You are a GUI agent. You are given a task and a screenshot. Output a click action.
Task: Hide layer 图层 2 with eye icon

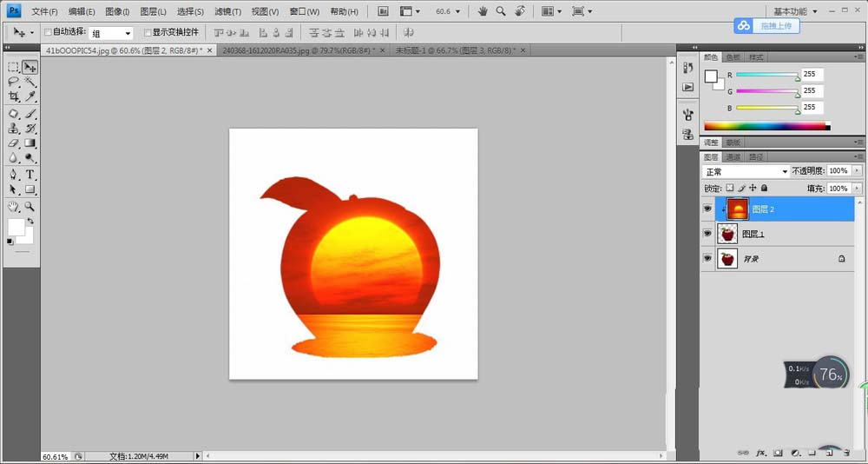tap(707, 209)
